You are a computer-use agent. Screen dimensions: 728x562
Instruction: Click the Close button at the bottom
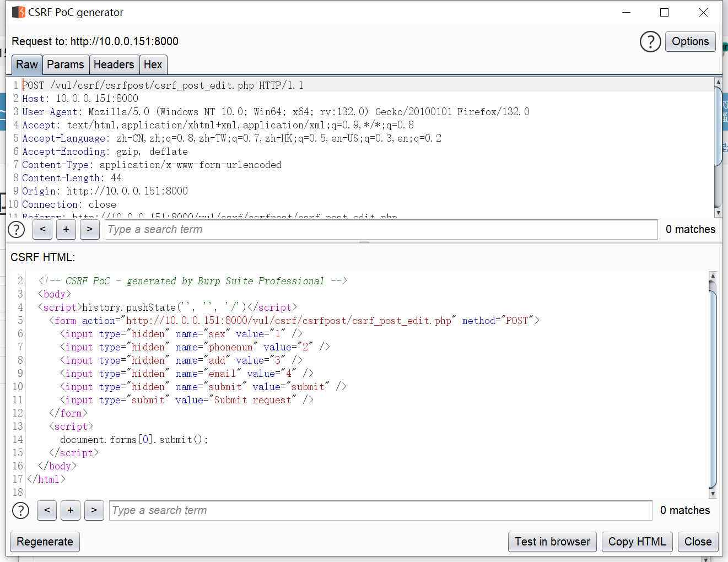[x=698, y=542]
